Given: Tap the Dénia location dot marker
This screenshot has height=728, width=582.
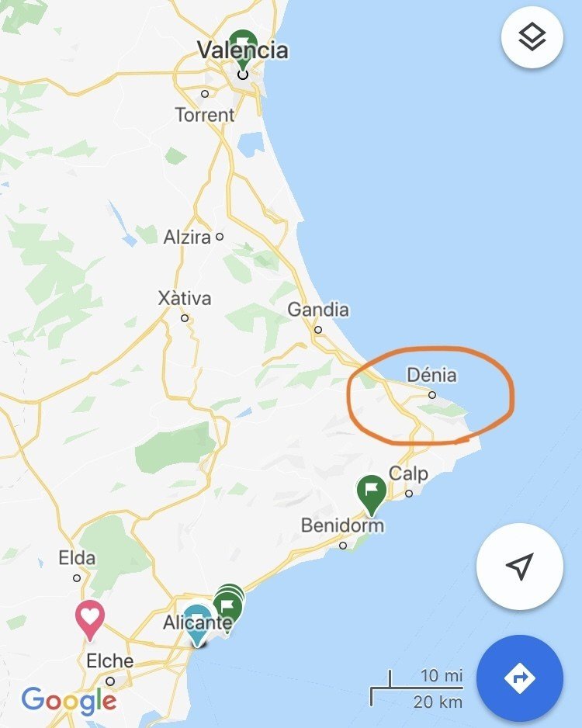Looking at the screenshot, I should [432, 395].
